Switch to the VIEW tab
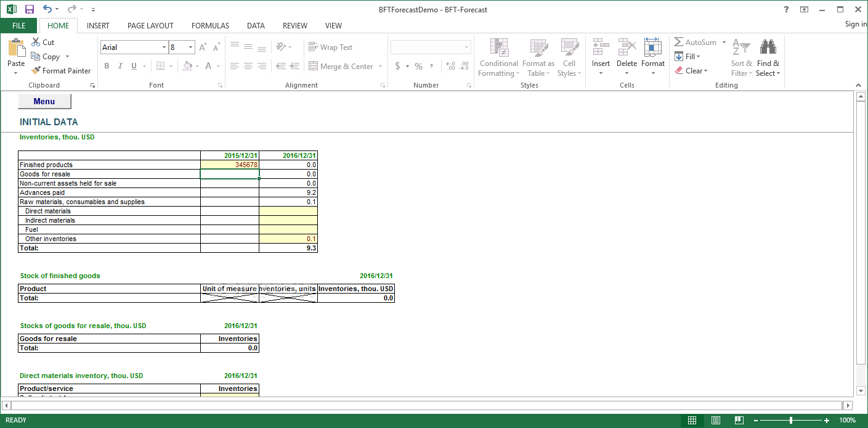Viewport: 868px width, 428px height. click(333, 25)
